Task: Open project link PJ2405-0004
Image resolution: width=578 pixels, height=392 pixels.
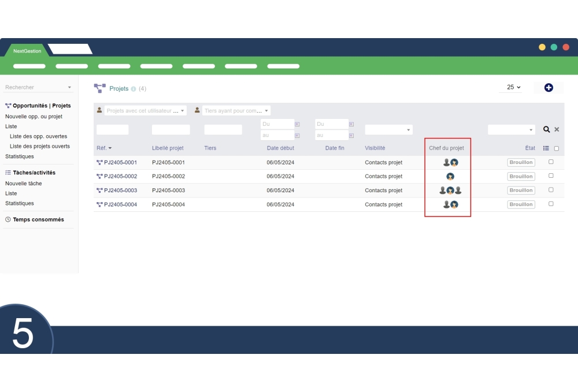Action: coord(120,204)
